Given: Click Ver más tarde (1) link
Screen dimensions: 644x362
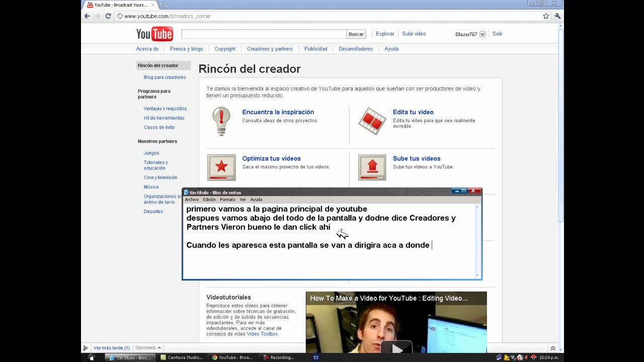Looking at the screenshot, I should (112, 348).
